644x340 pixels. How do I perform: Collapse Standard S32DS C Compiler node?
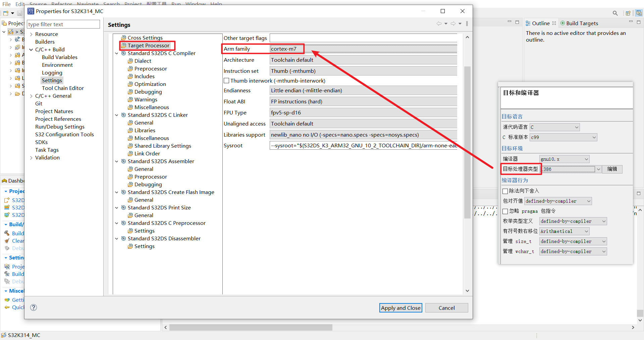(x=117, y=53)
